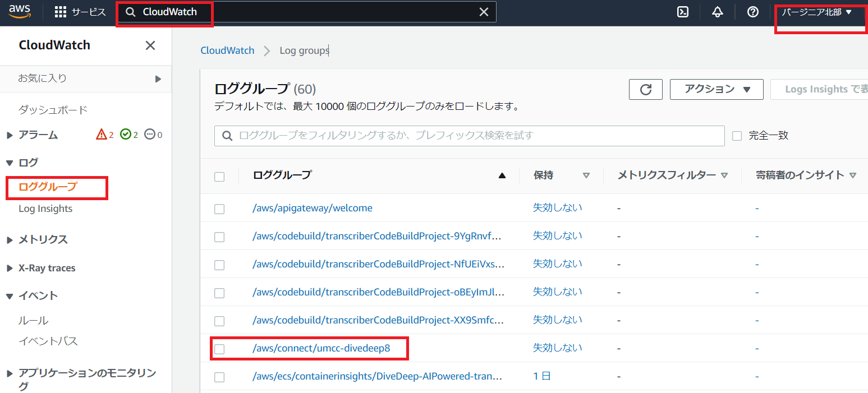Expand the お気に入り favorites section
Screen dimensions: 868x393
coord(158,79)
